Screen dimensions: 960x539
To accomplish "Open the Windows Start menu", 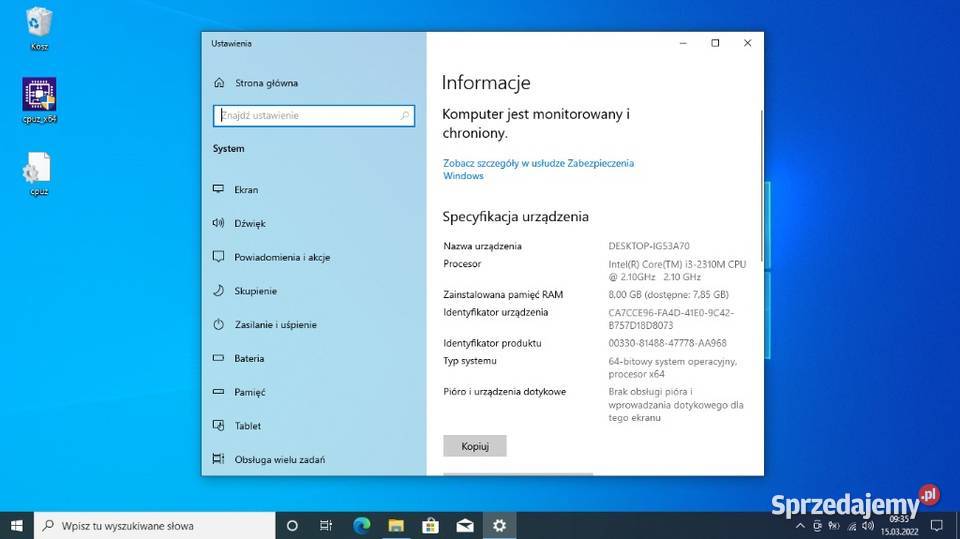I will [17, 526].
